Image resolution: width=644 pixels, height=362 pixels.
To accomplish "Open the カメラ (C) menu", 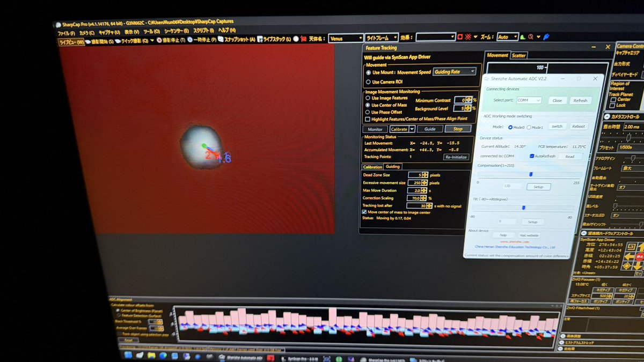I will 87,32.
